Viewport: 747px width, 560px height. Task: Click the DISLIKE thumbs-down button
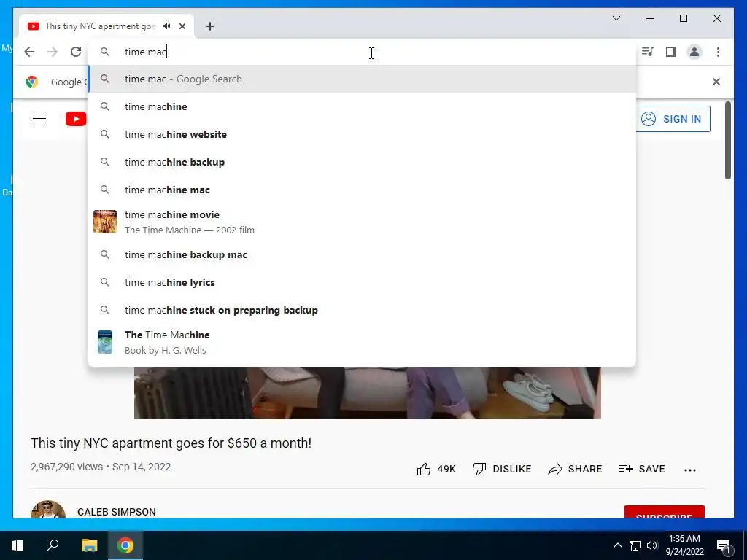coord(502,469)
